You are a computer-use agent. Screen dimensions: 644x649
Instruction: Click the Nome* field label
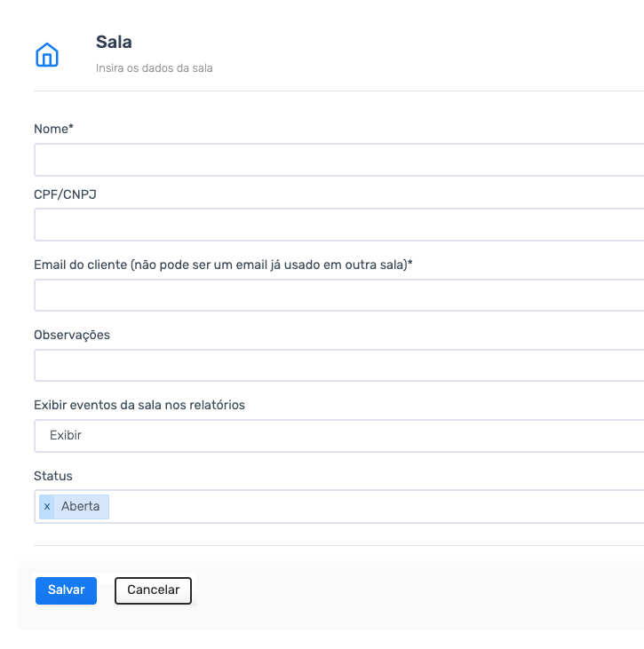coord(53,129)
